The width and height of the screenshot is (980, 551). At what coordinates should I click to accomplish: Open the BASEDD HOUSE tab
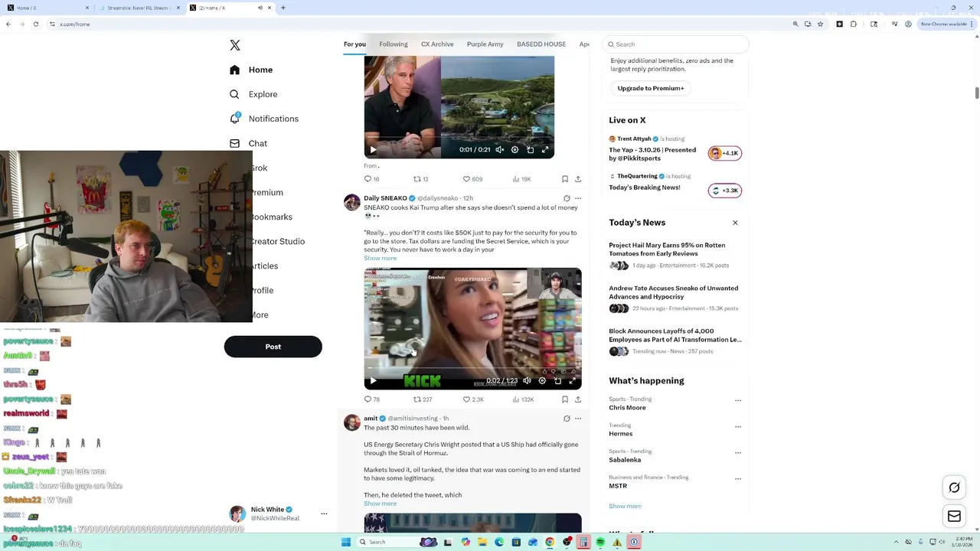pos(541,44)
